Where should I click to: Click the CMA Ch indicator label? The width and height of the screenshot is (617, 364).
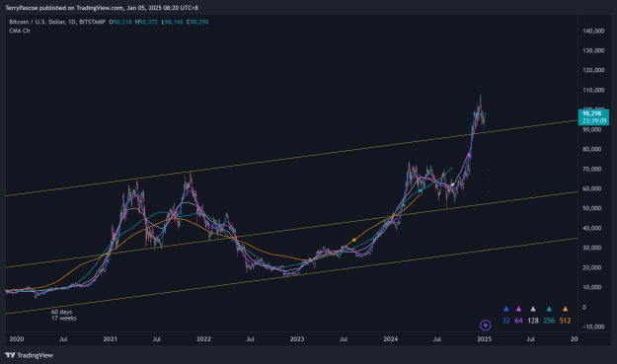(x=20, y=31)
